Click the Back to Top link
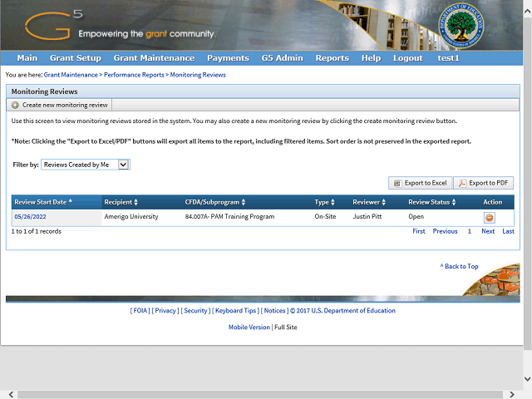The height and width of the screenshot is (399, 532). (460, 266)
